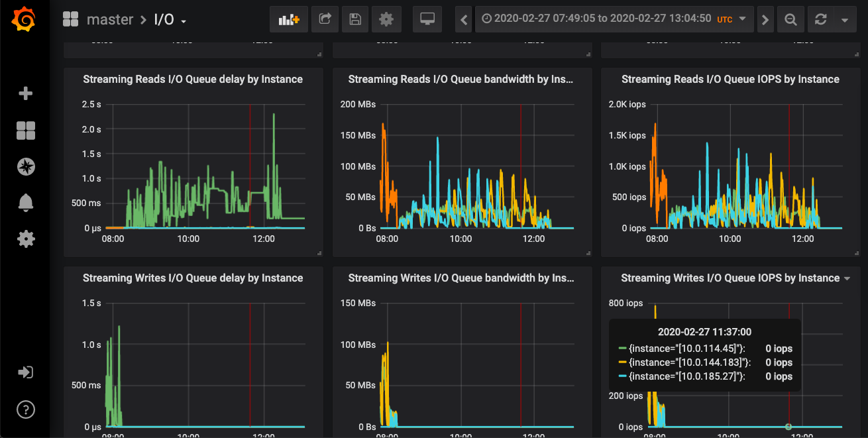Click the previous time range arrow
Screen dimensions: 868x438
point(463,19)
